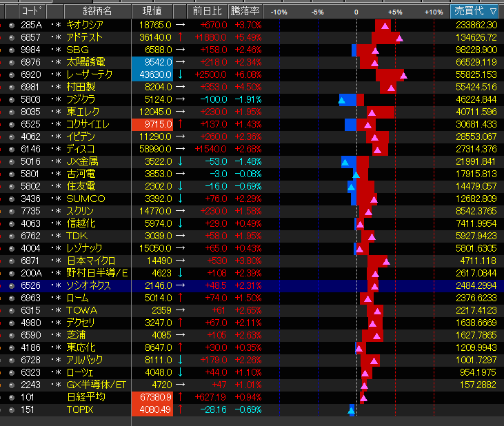The width and height of the screenshot is (504, 426).
Task: Click the 前日比 column header
Action: tap(207, 12)
